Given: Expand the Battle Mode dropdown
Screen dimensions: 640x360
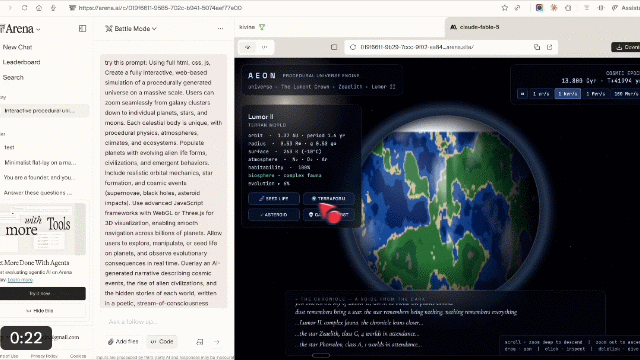Looking at the screenshot, I should coord(131,29).
